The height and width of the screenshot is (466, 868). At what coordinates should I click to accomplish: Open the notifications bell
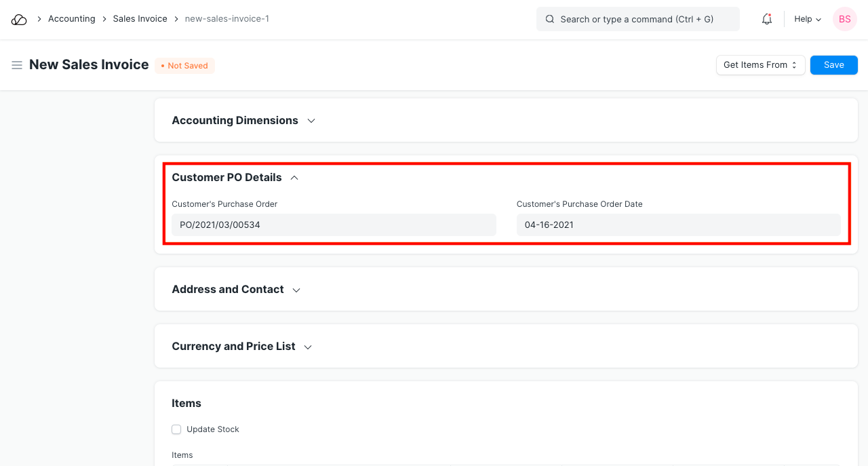click(x=767, y=19)
